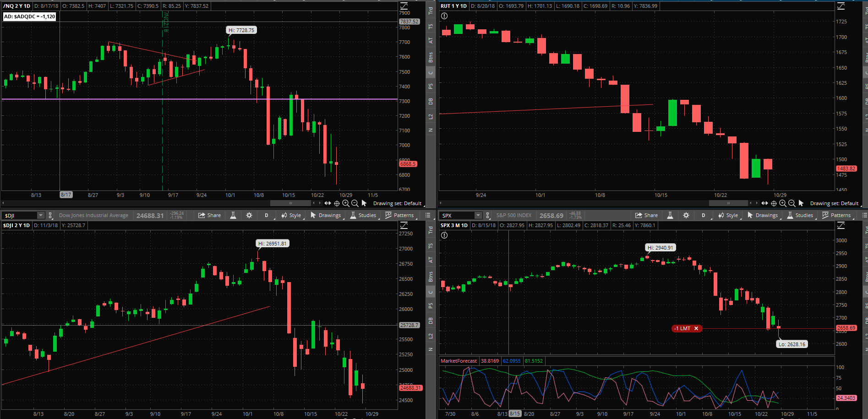This screenshot has height=419, width=868.
Task: Open DB sidebar tab on $DJI chart
Action: pos(431,321)
